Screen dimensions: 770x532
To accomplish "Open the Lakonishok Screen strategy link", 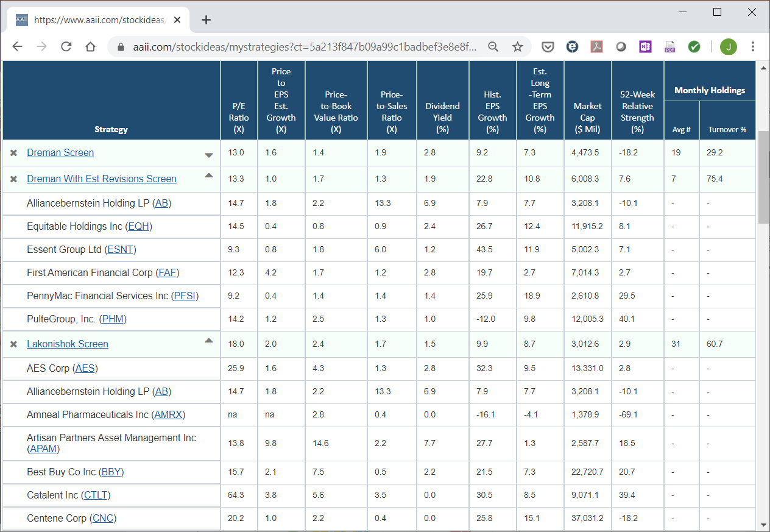I will point(68,344).
